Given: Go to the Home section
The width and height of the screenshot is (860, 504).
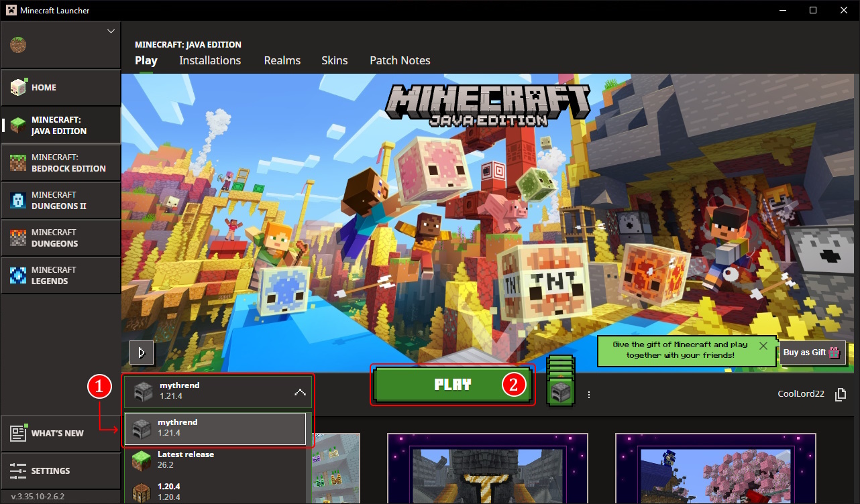Looking at the screenshot, I should pyautogui.click(x=60, y=87).
